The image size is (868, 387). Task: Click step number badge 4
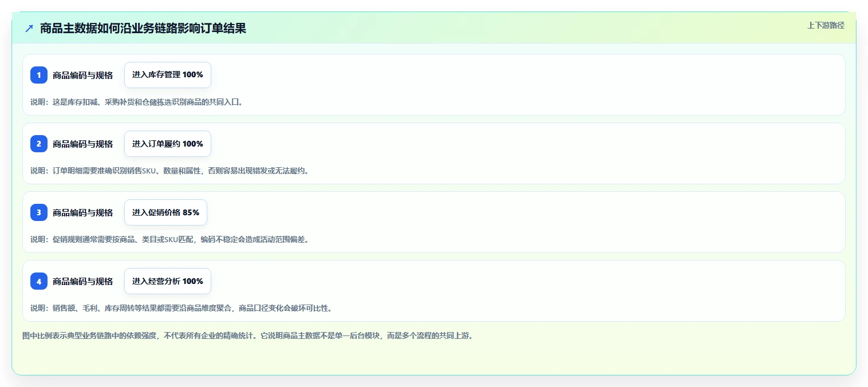point(39,281)
